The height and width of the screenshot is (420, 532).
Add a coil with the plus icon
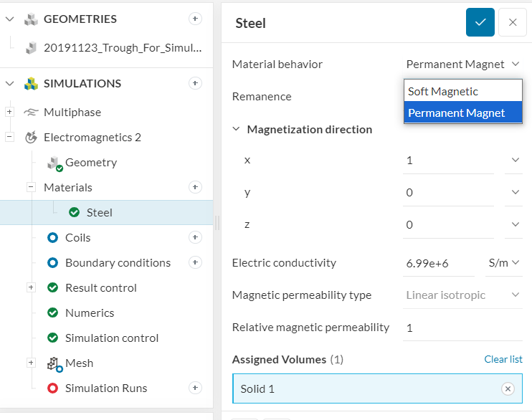(195, 237)
